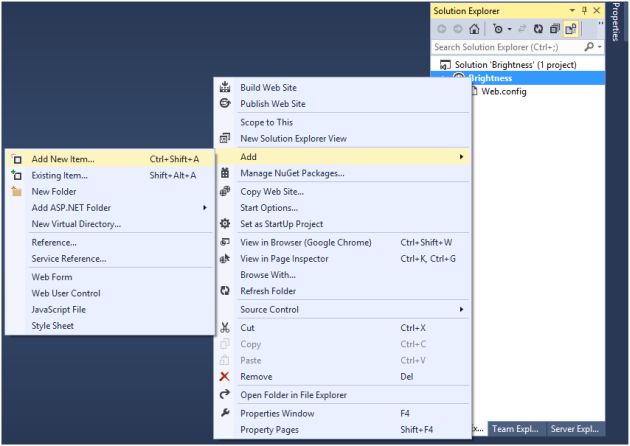Click the Existing Item... icon
Image resolution: width=630 pixels, height=446 pixels.
click(17, 175)
